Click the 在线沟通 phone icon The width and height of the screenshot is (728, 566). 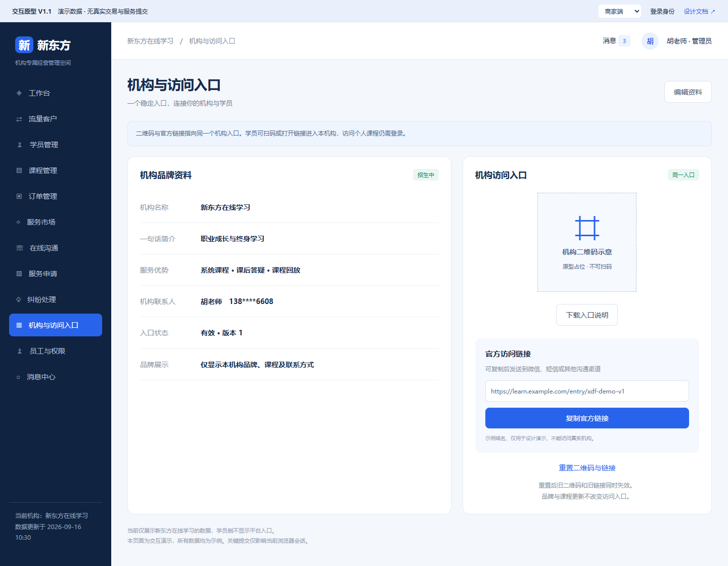20,248
